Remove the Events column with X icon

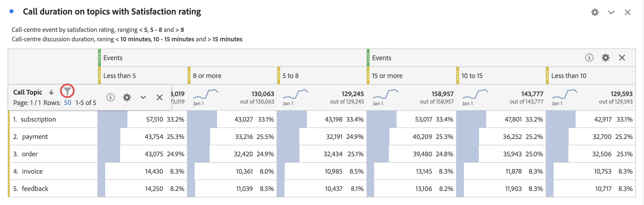pos(622,58)
